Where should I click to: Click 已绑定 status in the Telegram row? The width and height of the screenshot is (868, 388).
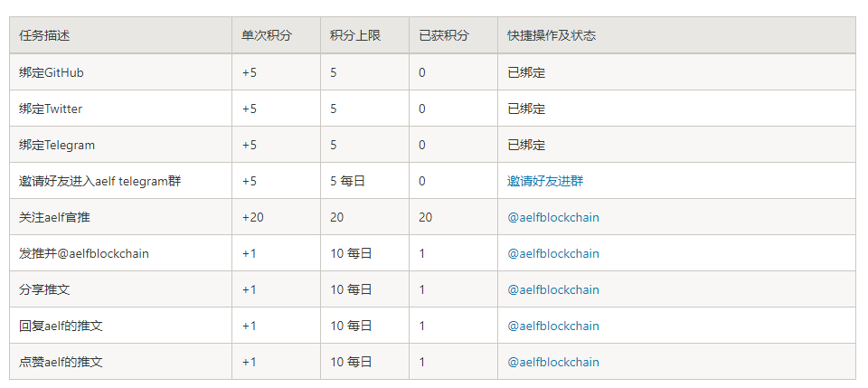526,145
